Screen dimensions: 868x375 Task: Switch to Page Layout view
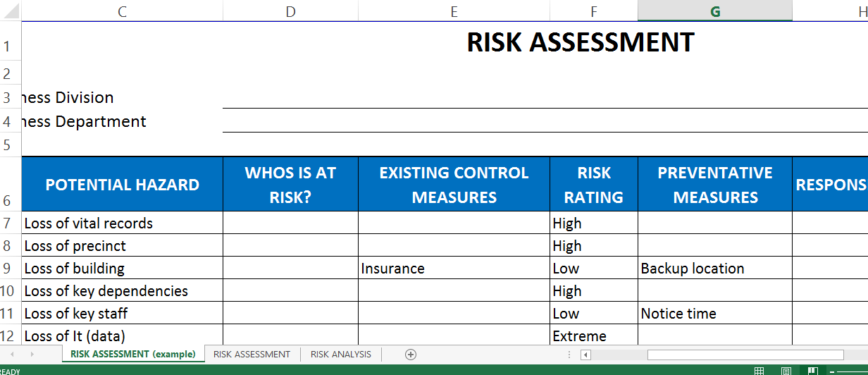[786, 371]
